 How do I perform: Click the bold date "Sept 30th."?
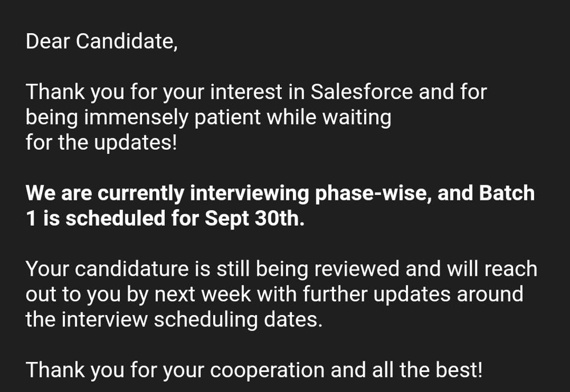254,218
